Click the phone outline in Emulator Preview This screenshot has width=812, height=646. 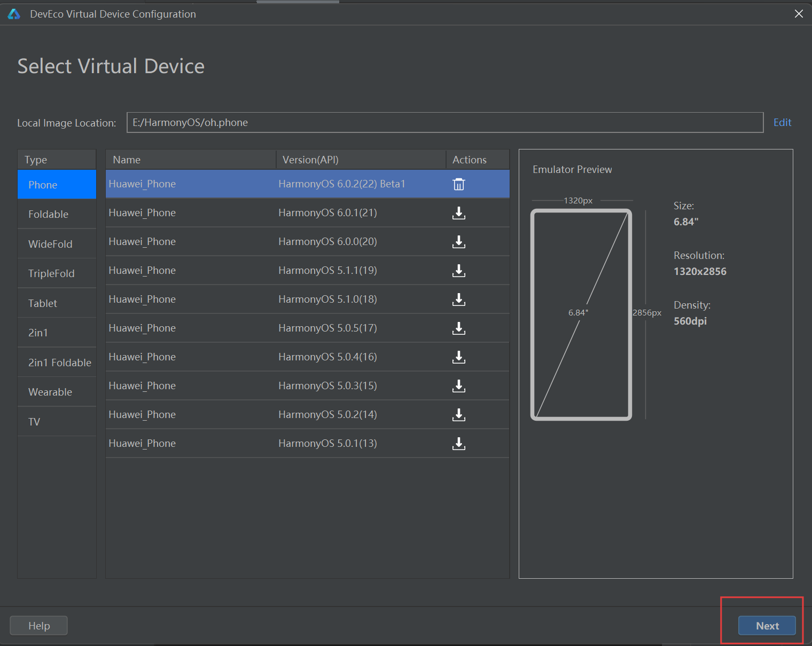point(581,314)
